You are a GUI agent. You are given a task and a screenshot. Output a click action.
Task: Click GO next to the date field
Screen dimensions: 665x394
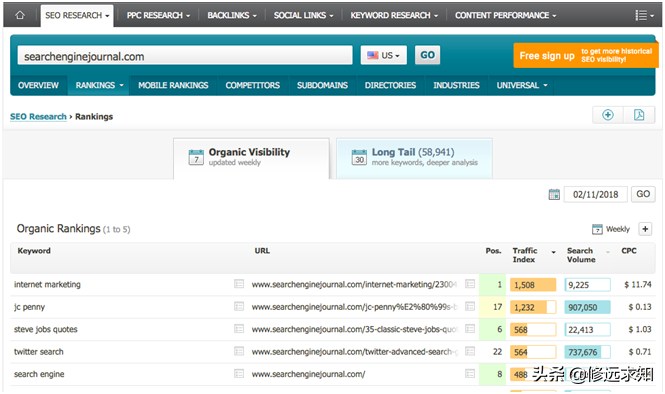click(643, 194)
